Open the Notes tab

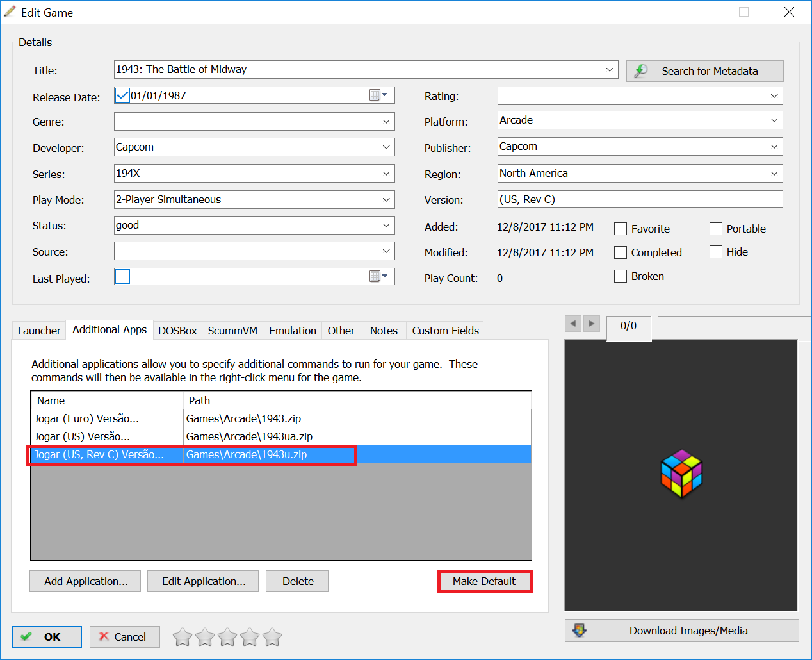[384, 331]
